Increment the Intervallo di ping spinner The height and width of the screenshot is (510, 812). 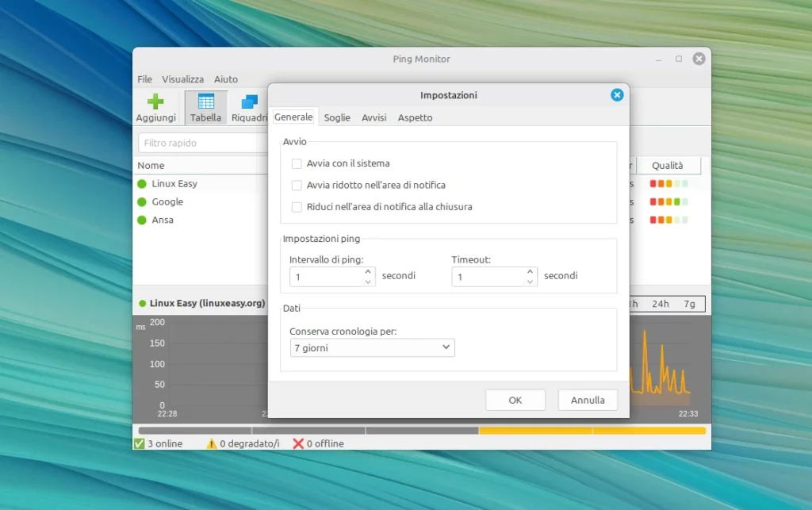(367, 271)
